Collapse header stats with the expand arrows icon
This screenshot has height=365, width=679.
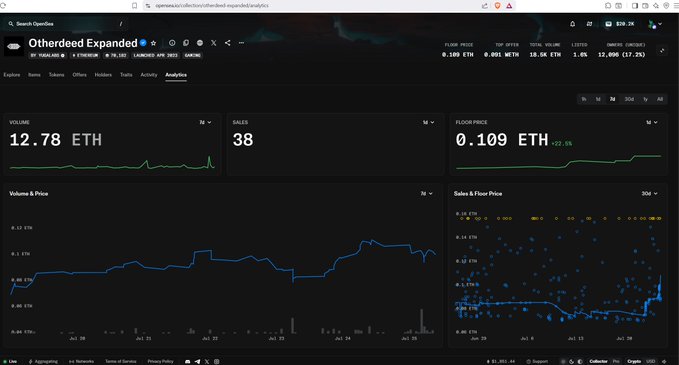pyautogui.click(x=662, y=51)
